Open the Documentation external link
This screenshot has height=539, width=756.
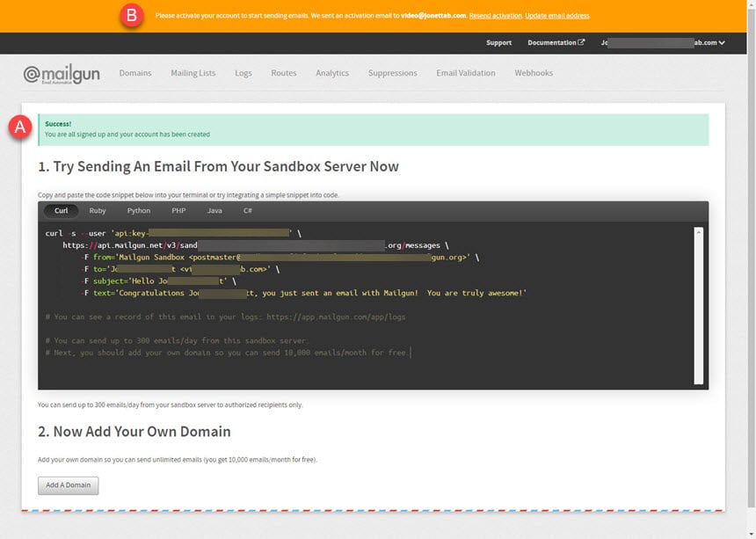pos(556,42)
